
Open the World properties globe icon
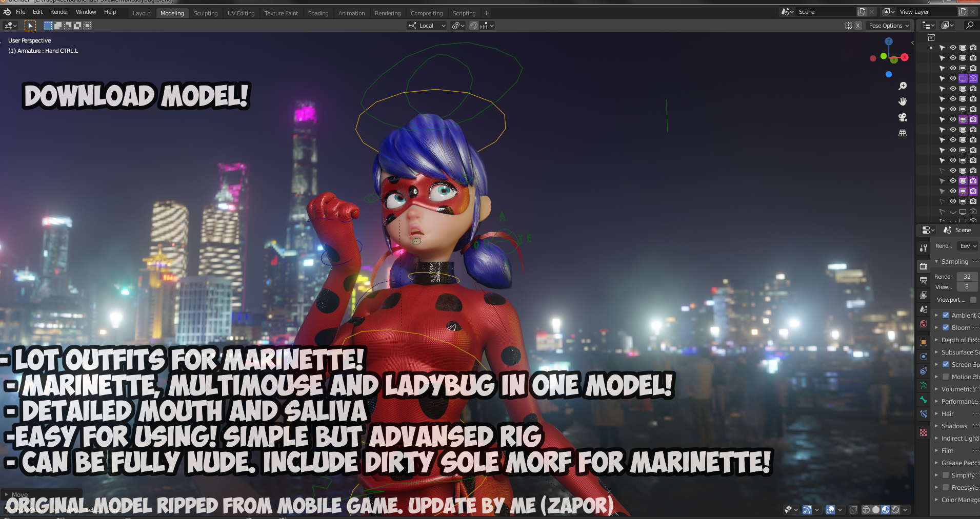pos(924,324)
